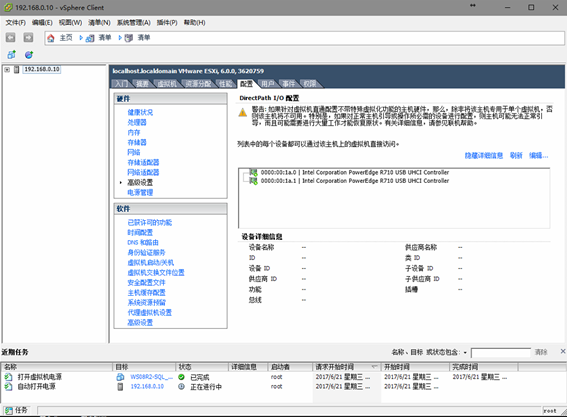Viewport: 567px width, 417px height.
Task: Click the 隐藏详细信息 link
Action: pos(483,156)
